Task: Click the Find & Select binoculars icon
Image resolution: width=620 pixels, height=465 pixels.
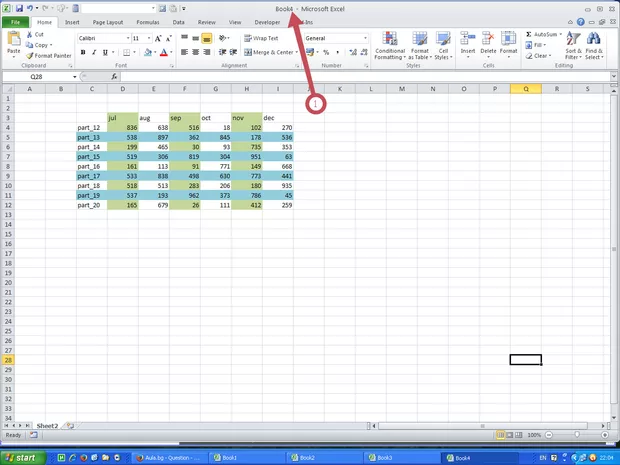Action: tap(594, 44)
